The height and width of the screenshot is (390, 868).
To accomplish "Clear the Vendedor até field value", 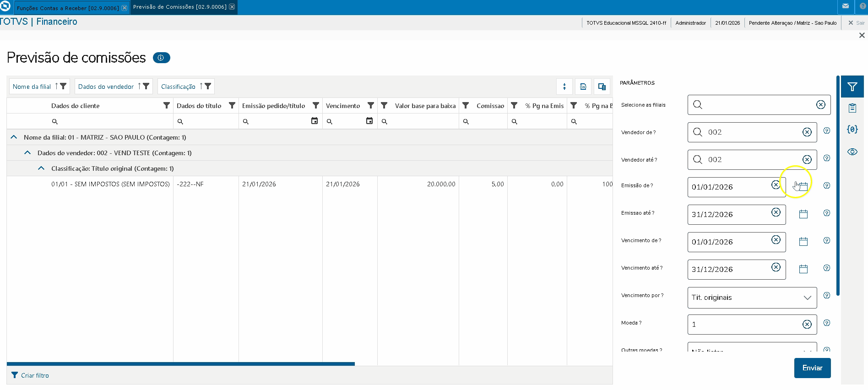I will click(807, 160).
